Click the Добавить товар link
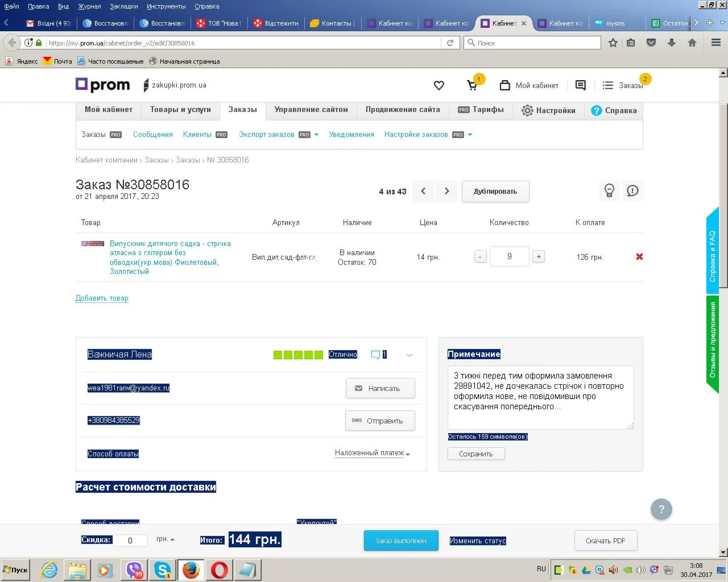The image size is (728, 582). tap(102, 298)
